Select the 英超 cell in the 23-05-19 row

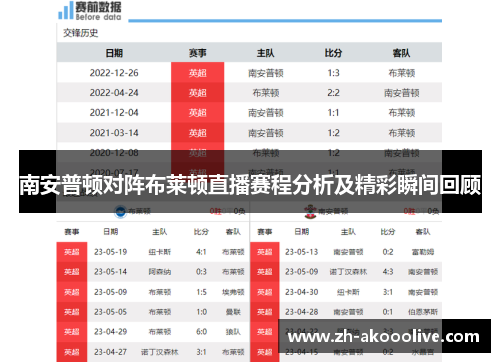(x=72, y=252)
